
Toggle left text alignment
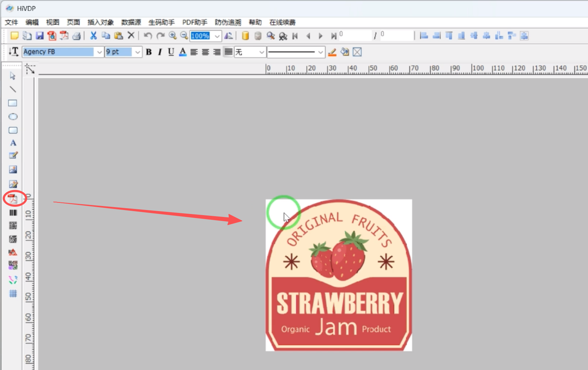pyautogui.click(x=194, y=52)
